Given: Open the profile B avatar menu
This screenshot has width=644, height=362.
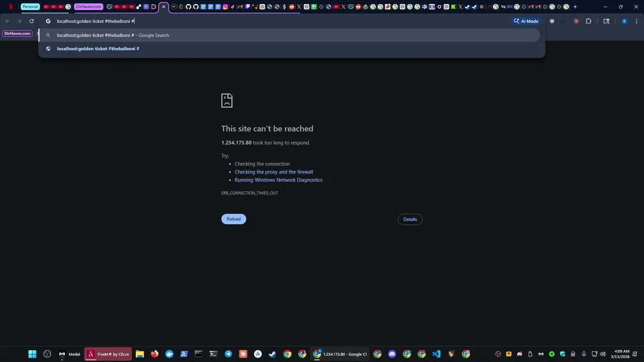Looking at the screenshot, I should click(624, 21).
